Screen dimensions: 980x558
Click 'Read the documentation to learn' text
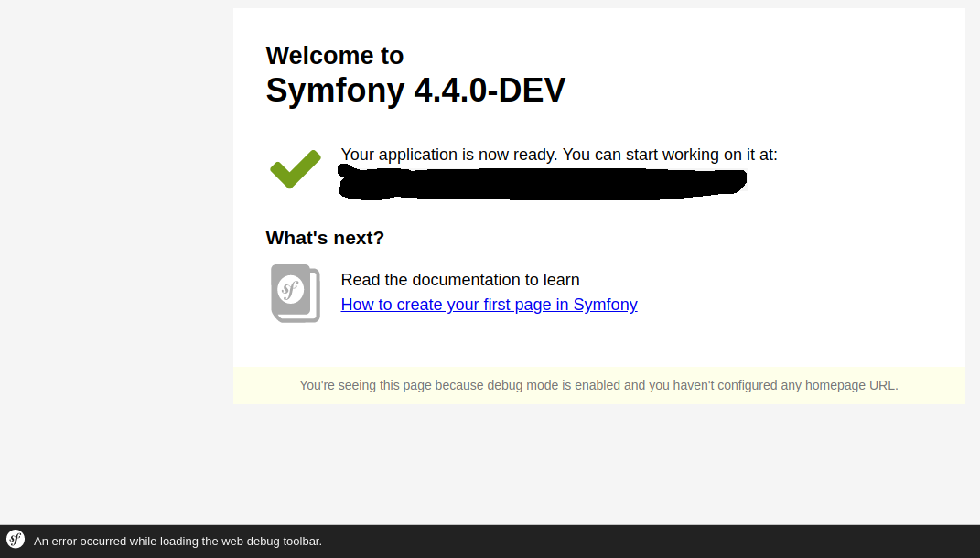[460, 280]
